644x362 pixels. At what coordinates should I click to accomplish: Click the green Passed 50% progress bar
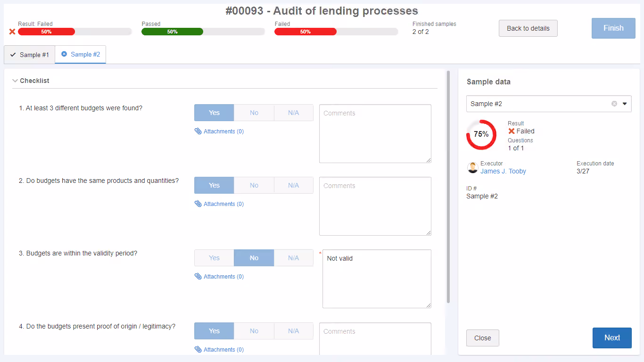(172, 32)
